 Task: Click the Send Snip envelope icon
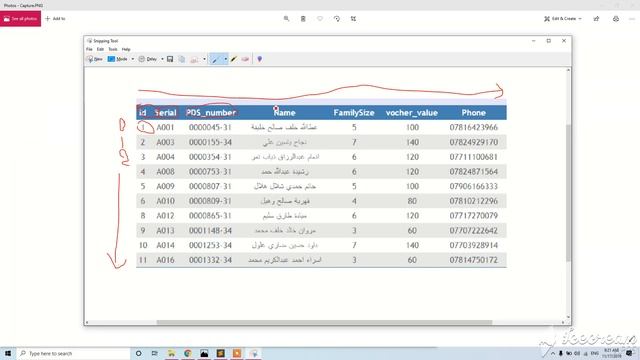[x=195, y=60]
